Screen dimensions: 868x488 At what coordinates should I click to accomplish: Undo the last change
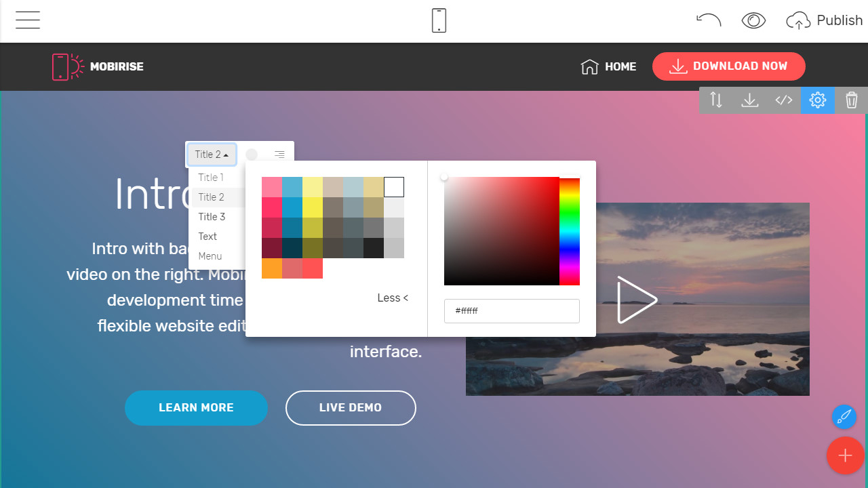(709, 20)
